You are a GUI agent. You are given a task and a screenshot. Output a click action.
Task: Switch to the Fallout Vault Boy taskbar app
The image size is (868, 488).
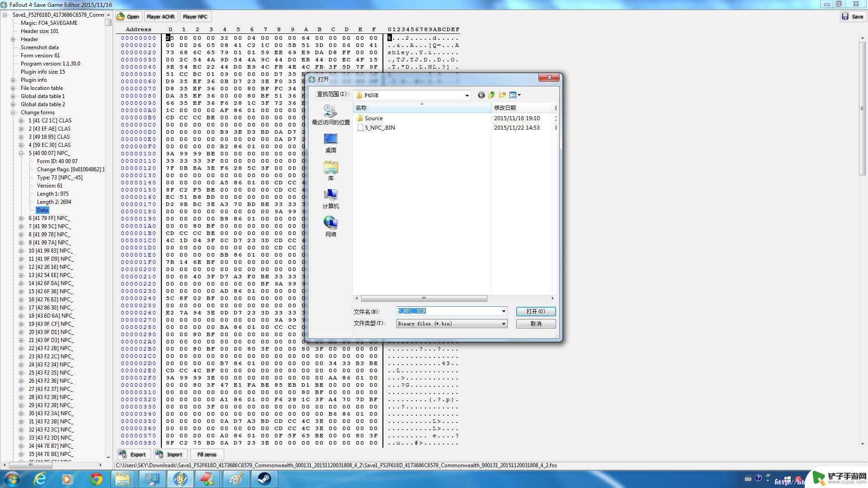(x=180, y=479)
